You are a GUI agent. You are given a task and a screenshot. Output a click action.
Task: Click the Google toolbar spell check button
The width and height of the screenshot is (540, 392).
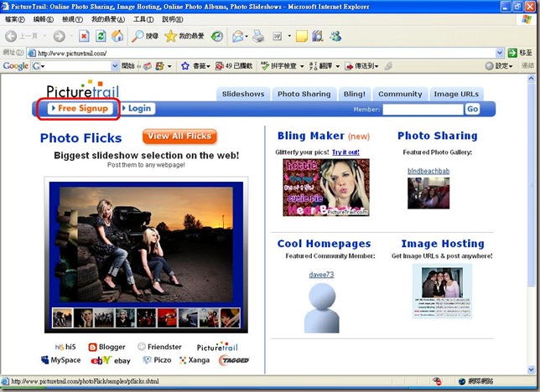pos(278,65)
